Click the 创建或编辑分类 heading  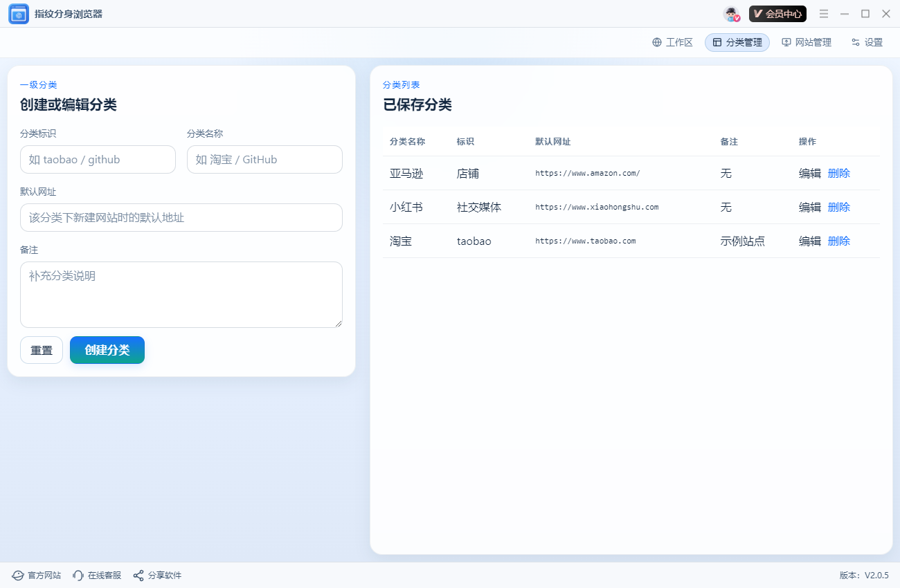click(69, 104)
